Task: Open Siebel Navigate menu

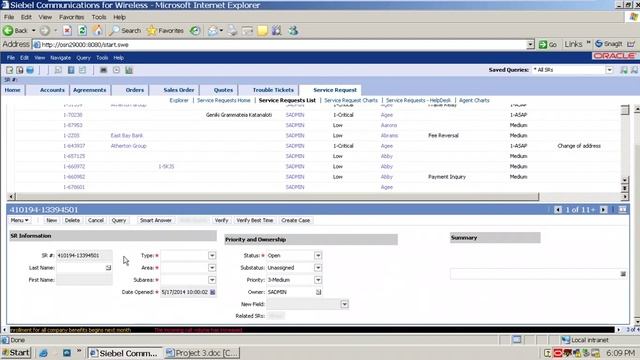Action: pyautogui.click(x=60, y=58)
